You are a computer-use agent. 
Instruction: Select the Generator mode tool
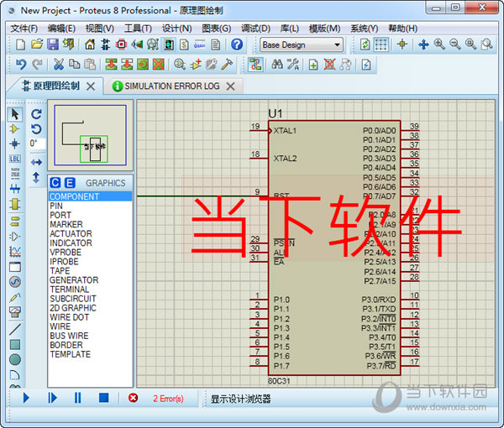pos(15,282)
